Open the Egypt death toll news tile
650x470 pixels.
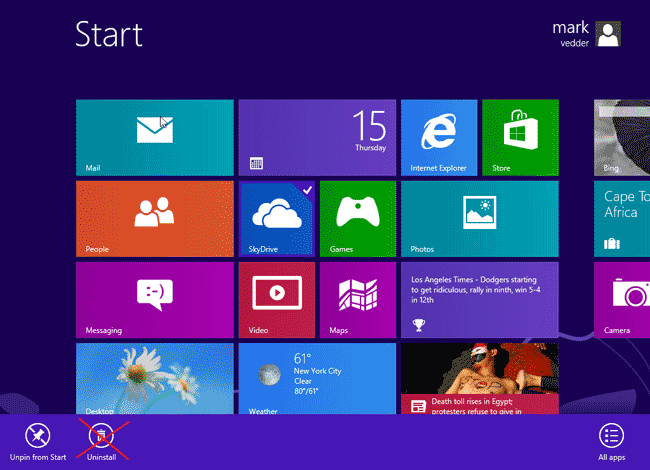[x=479, y=380]
